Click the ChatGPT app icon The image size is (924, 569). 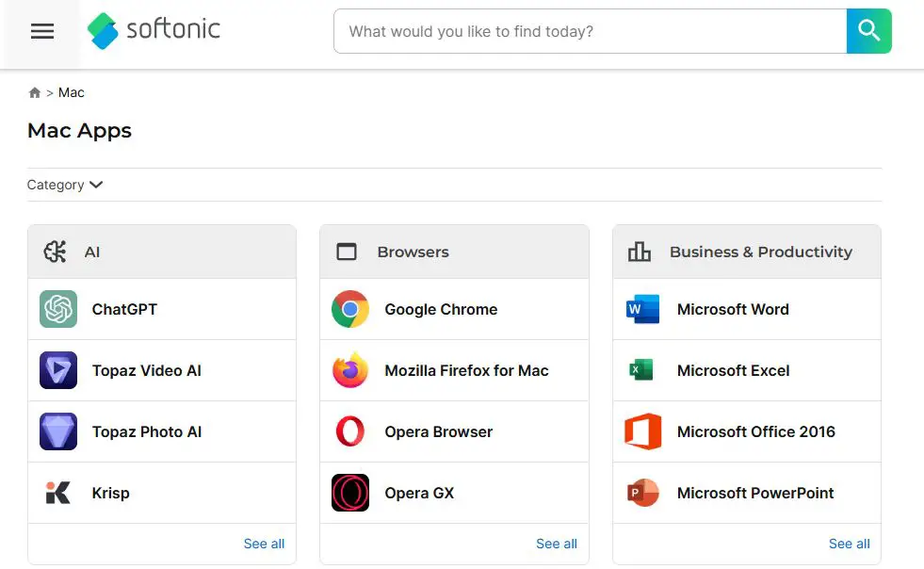pos(58,309)
